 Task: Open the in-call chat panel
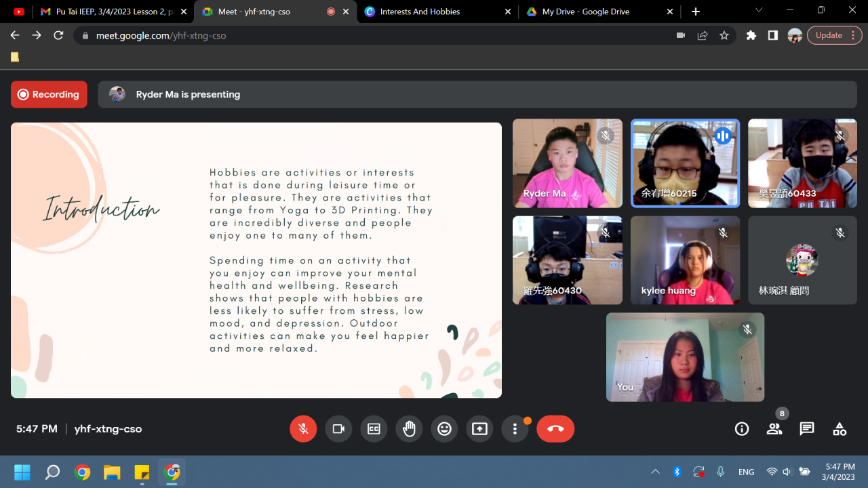coord(807,429)
